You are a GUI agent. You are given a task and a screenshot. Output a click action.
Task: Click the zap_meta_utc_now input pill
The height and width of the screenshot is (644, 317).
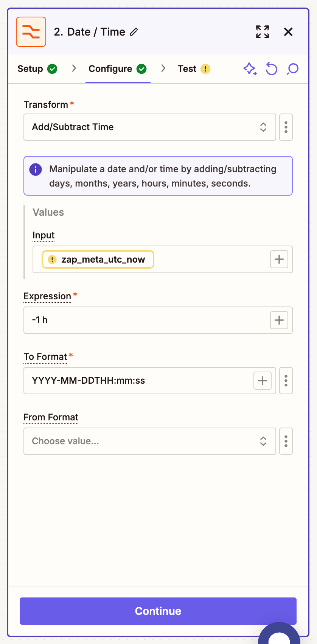pyautogui.click(x=98, y=260)
